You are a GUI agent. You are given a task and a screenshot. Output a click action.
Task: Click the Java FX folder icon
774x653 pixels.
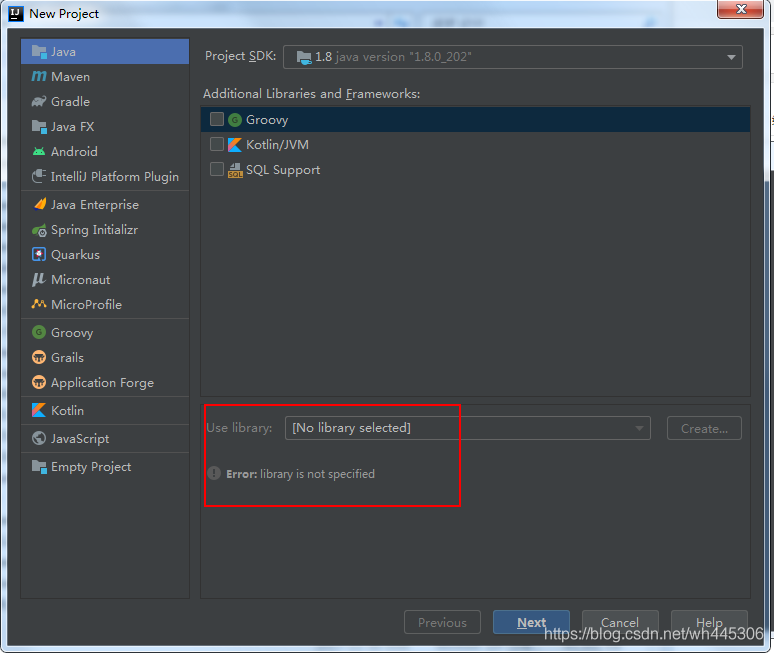click(x=39, y=126)
